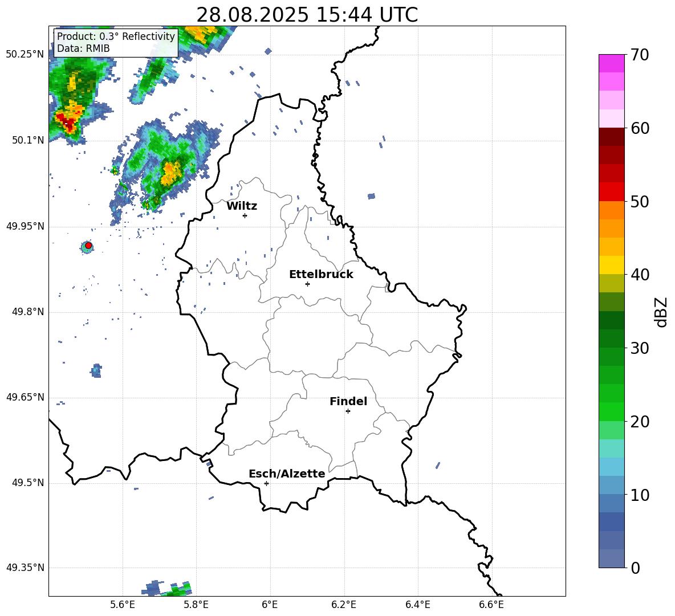The width and height of the screenshot is (675, 616).
Task: Pick the dark maroon 58-60 dBZ swatch
Action: point(611,137)
